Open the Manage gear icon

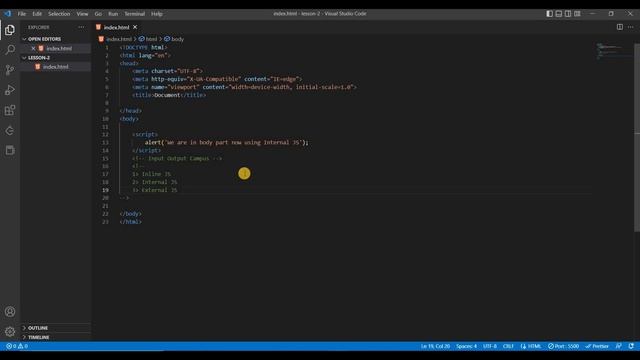[10, 331]
